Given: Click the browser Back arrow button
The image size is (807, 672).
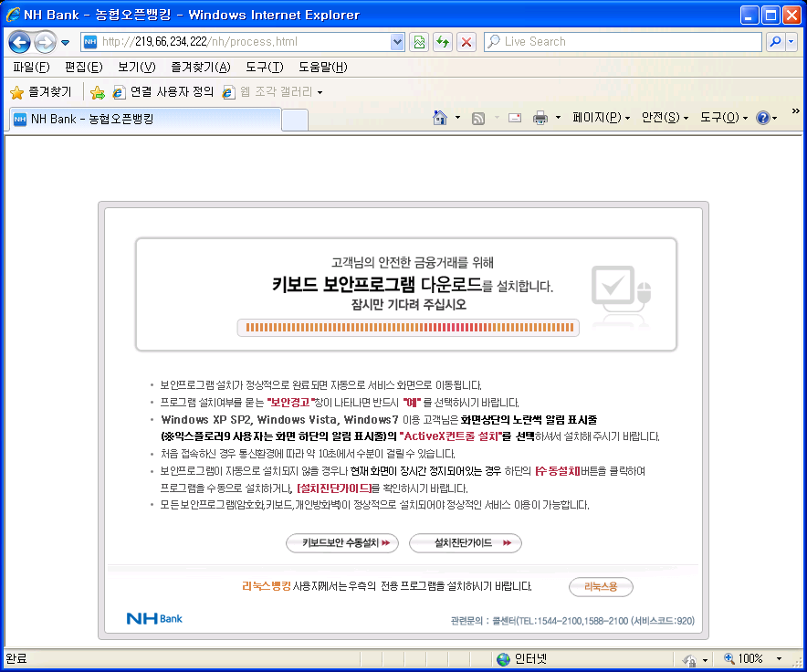Looking at the screenshot, I should pyautogui.click(x=19, y=42).
